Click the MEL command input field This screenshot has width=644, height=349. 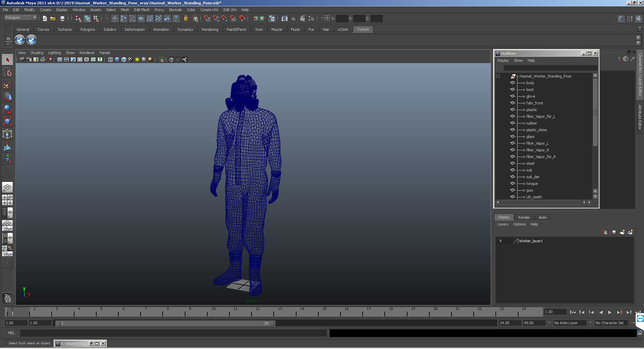173,333
